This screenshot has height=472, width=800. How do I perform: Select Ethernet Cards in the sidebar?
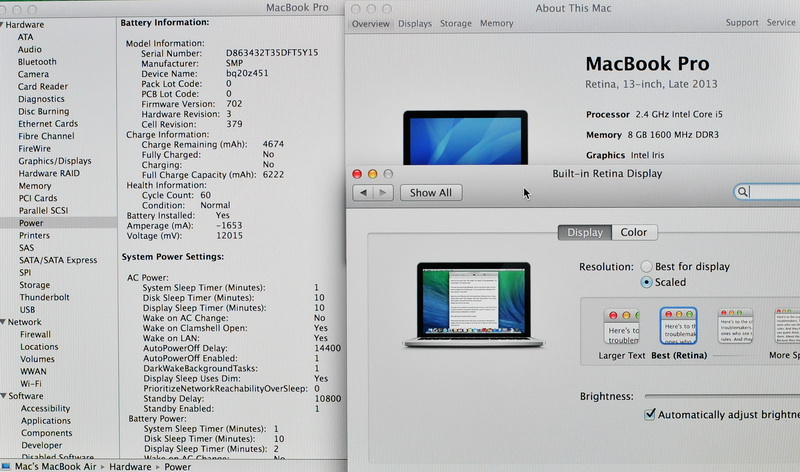48,123
